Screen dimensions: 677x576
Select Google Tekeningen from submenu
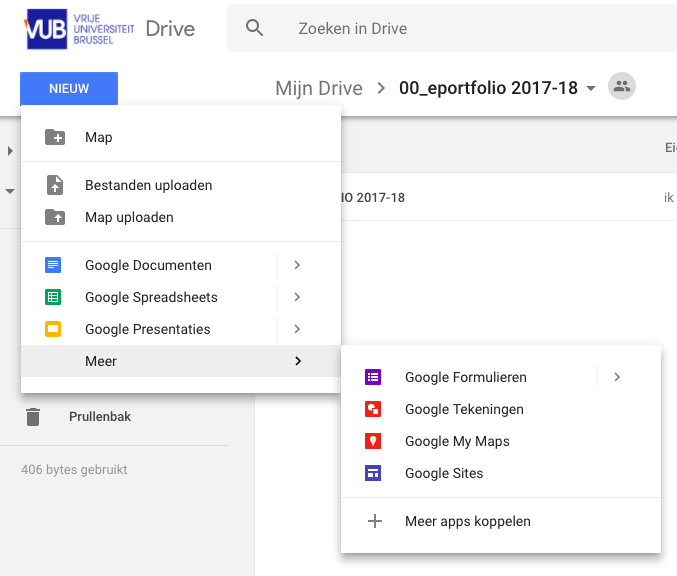point(501,409)
